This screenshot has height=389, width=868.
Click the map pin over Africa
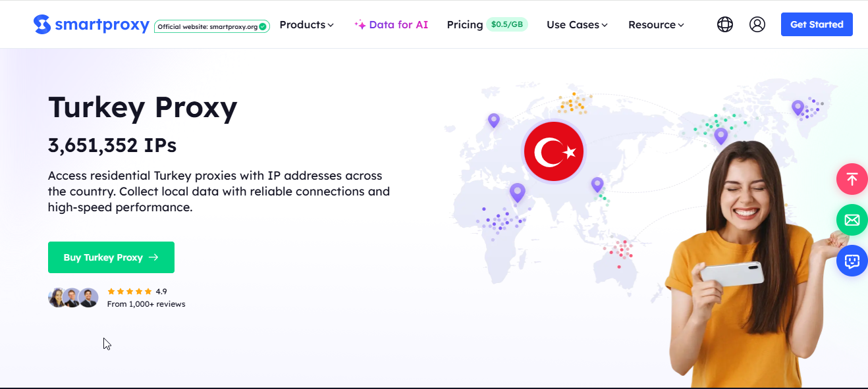518,192
